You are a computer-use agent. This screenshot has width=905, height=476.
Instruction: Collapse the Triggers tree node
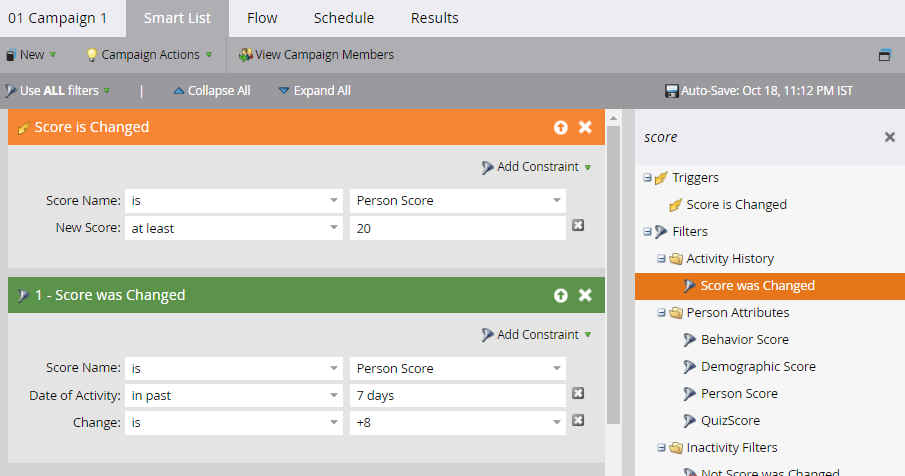648,178
